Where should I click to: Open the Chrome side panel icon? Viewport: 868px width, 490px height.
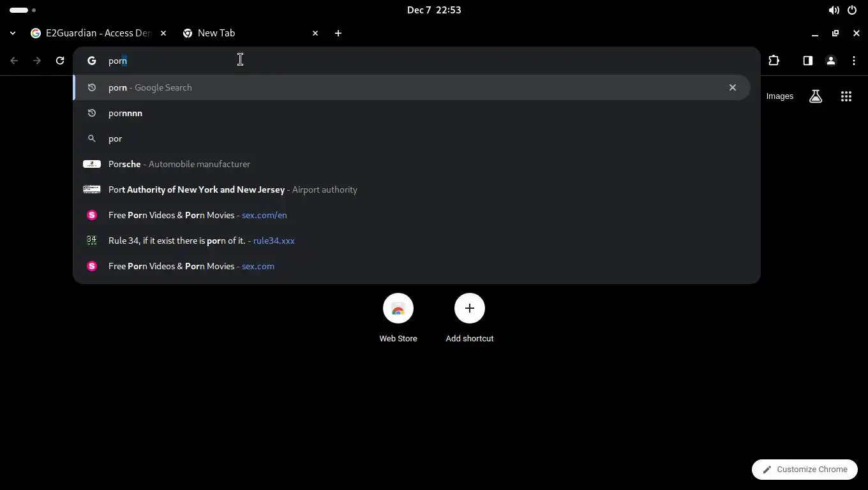(x=808, y=61)
